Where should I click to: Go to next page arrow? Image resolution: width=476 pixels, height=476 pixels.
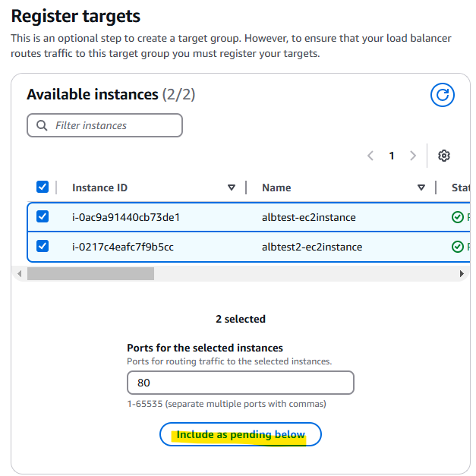pos(413,156)
